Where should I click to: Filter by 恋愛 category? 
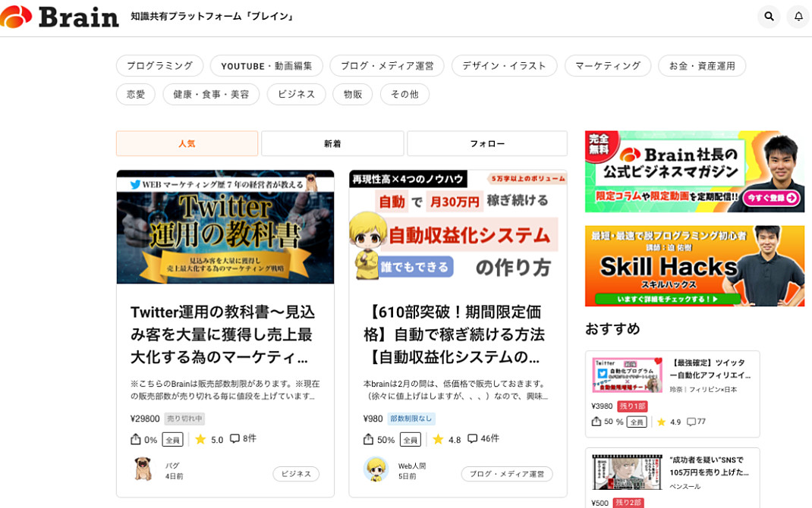click(x=136, y=94)
